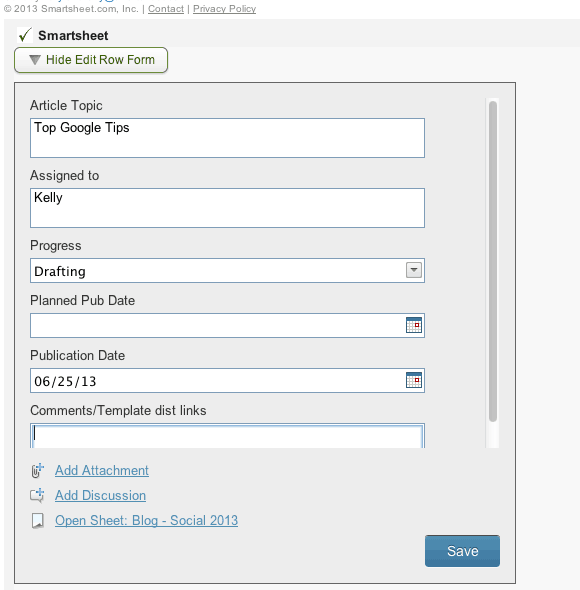
Task: Click the Article Topic text field
Action: 227,138
